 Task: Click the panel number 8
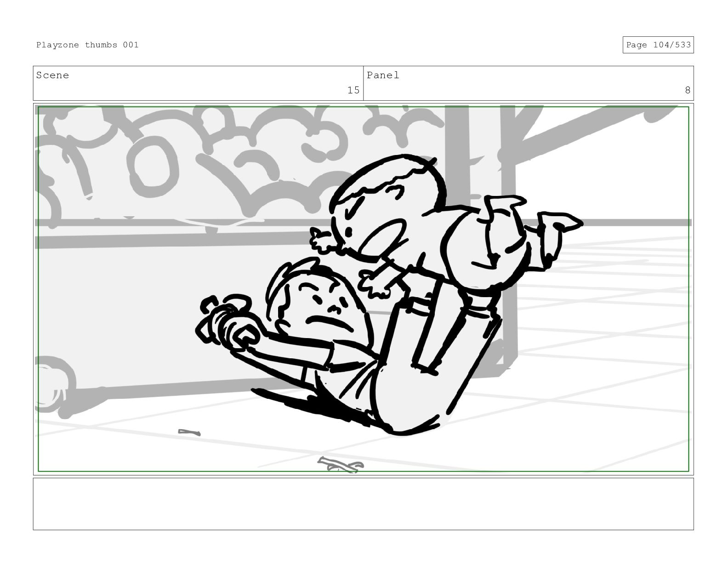click(688, 90)
